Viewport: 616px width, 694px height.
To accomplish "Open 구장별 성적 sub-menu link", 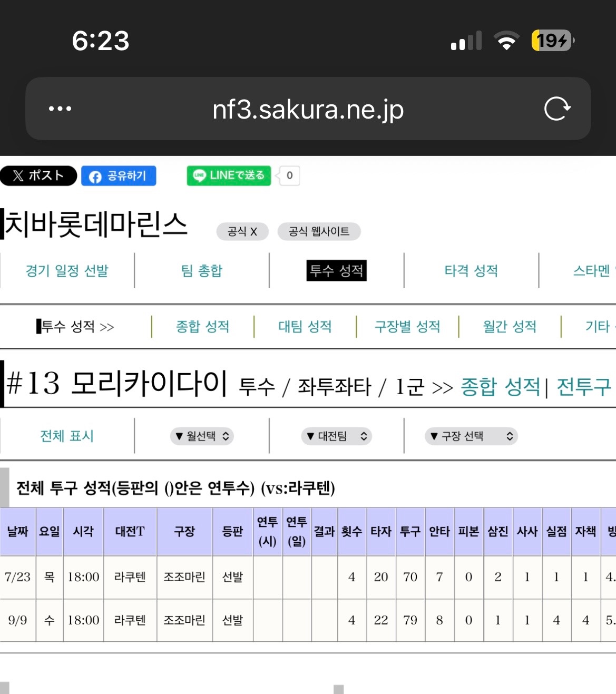I will click(x=407, y=326).
